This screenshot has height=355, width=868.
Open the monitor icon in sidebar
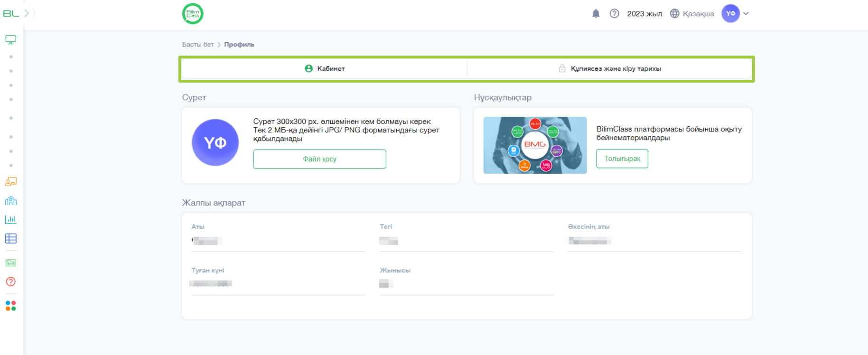11,39
